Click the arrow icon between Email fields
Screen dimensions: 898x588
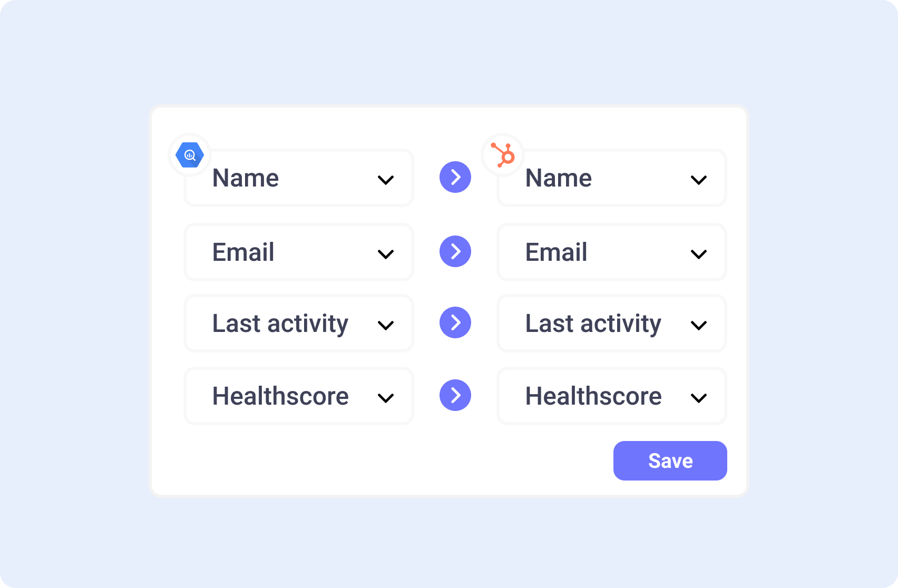point(455,251)
